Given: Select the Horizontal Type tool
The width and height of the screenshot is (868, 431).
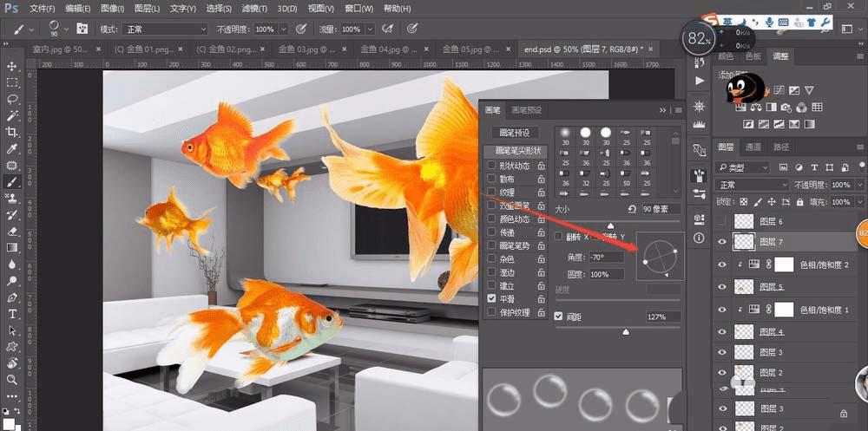Looking at the screenshot, I should (x=11, y=314).
